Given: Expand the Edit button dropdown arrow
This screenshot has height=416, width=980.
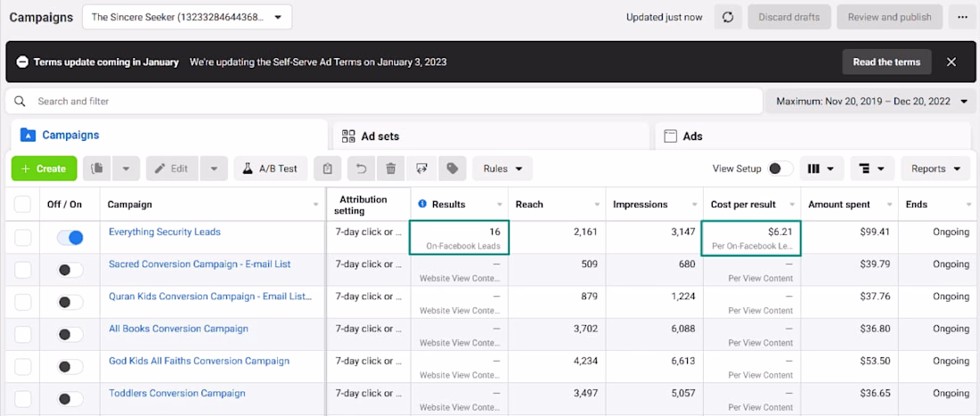Looking at the screenshot, I should 214,168.
